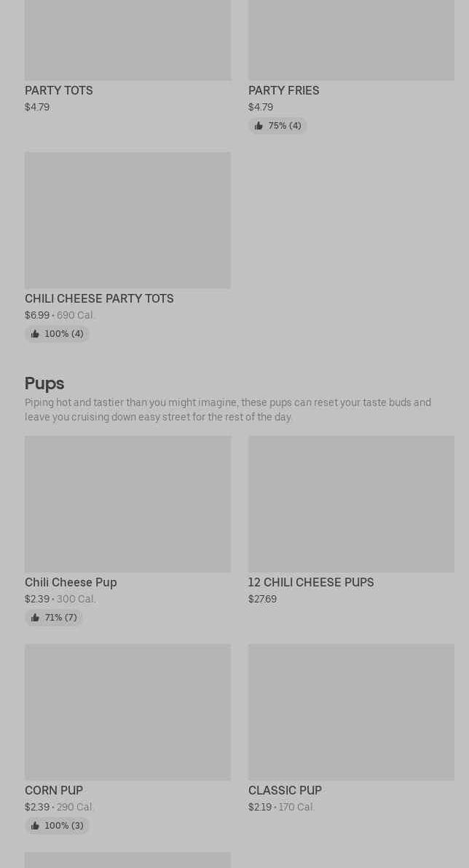Screen dimensions: 469x868
Task: Open the Chili Cheese Pup photo
Action: point(127,503)
